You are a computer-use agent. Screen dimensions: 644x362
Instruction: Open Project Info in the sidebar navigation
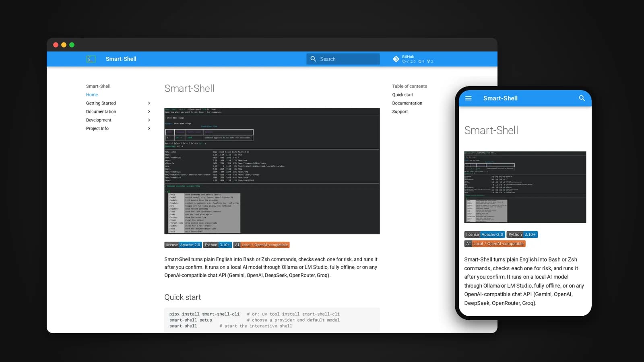[97, 129]
